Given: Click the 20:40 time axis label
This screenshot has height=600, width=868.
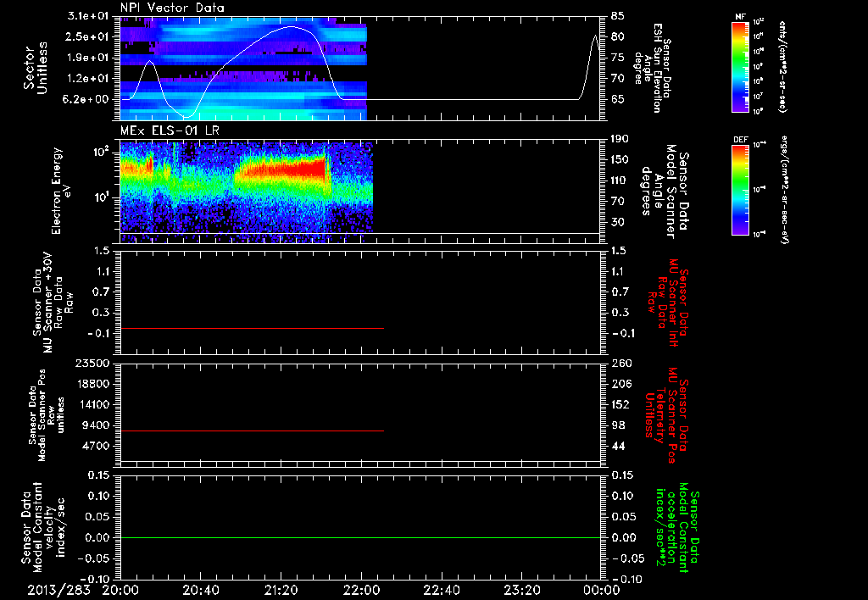Looking at the screenshot, I should (200, 590).
